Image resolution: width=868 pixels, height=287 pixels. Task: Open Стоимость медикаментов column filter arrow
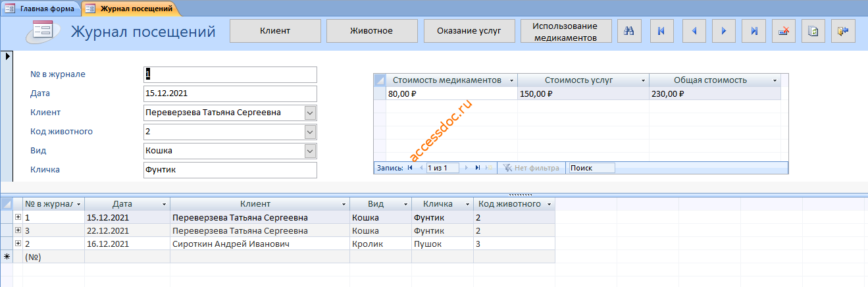click(511, 80)
